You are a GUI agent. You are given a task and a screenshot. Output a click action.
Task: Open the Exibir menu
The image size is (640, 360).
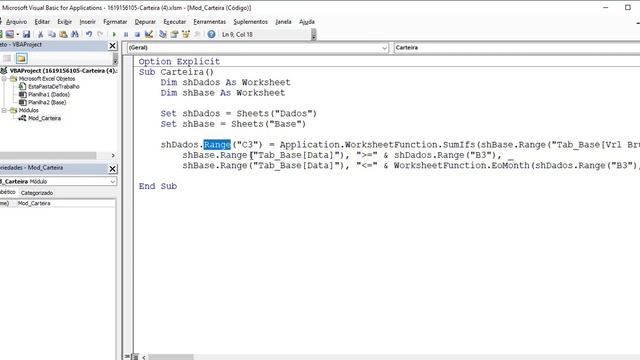point(64,22)
